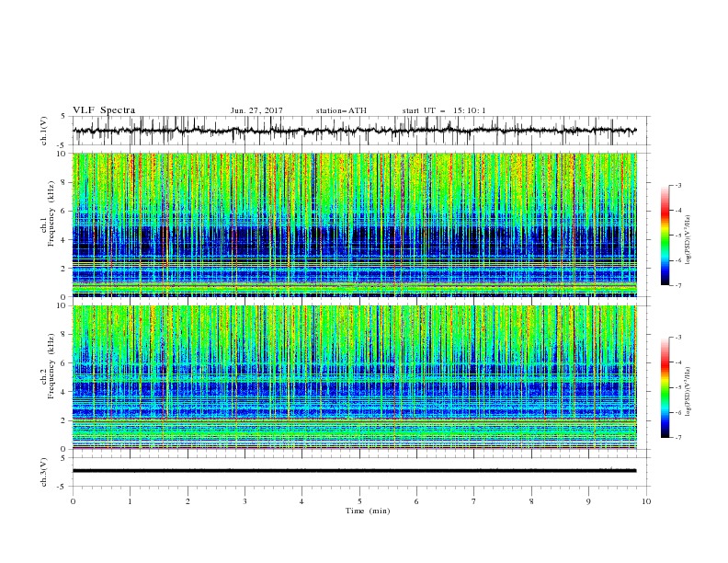Image resolution: width=728 pixels, height=563 pixels.
Task: Click the ch.1 spectrogram color scale bar
Action: pos(665,236)
